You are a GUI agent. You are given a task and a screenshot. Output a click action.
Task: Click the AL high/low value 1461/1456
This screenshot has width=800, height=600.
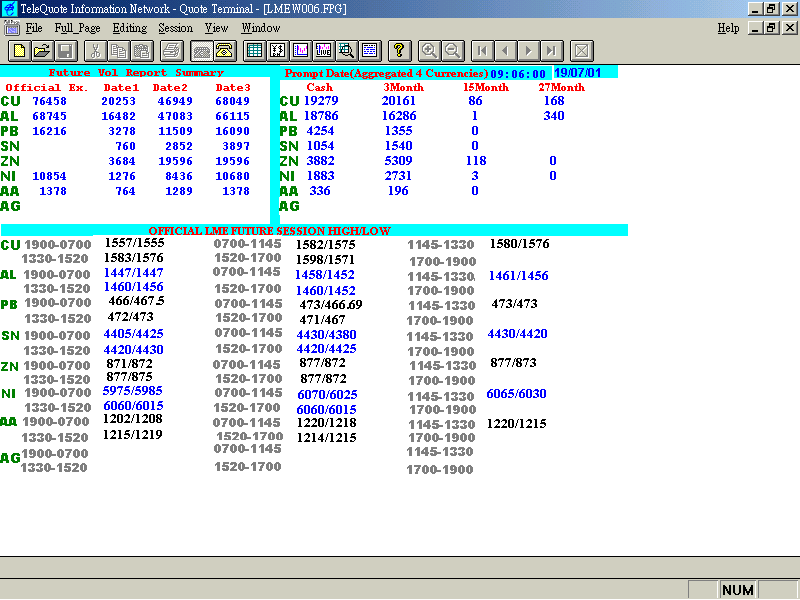click(518, 276)
